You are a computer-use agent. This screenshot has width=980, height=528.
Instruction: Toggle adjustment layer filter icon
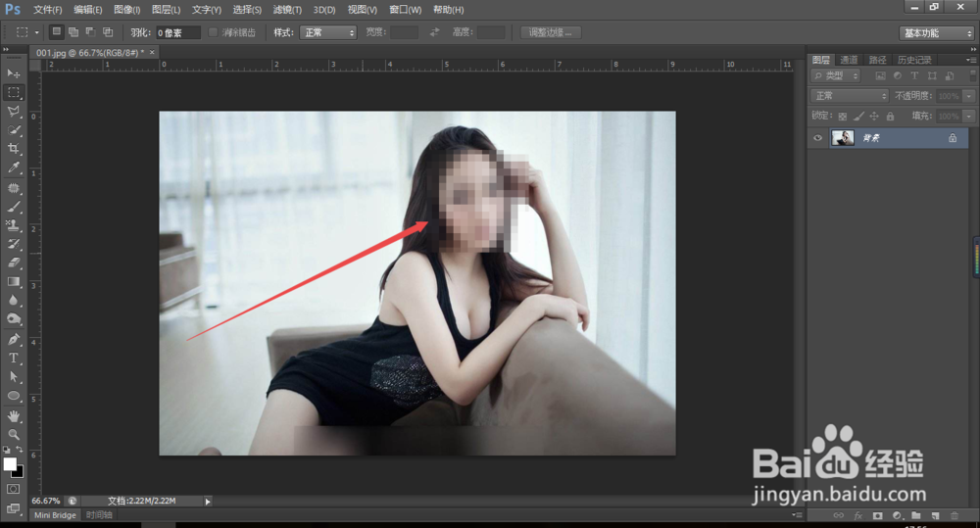898,75
